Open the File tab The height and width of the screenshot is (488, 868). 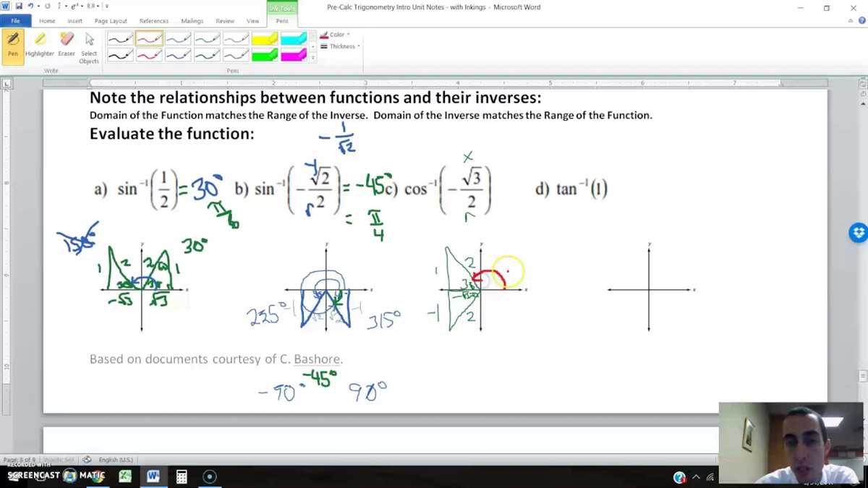pos(15,21)
